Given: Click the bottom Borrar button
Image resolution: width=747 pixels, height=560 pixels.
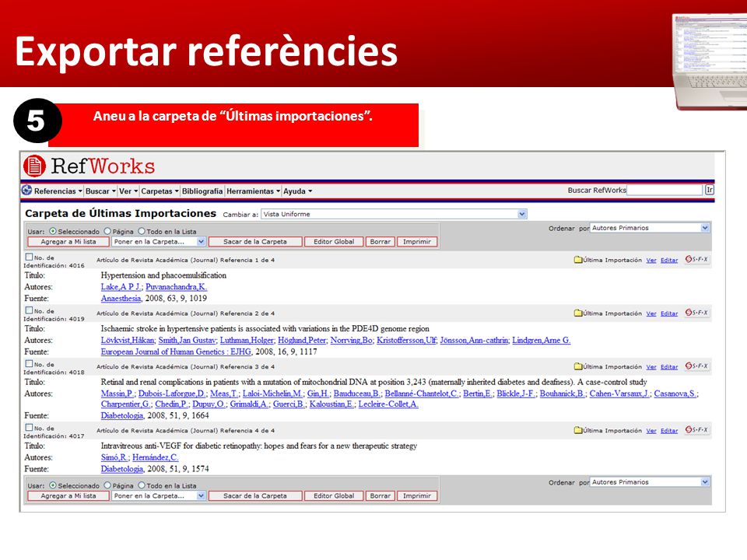Looking at the screenshot, I should click(381, 495).
